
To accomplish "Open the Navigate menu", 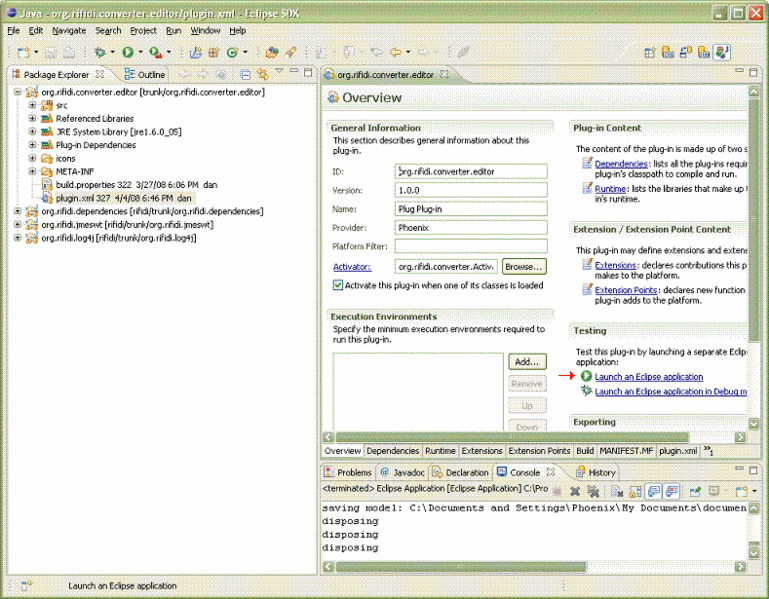I will coord(68,31).
